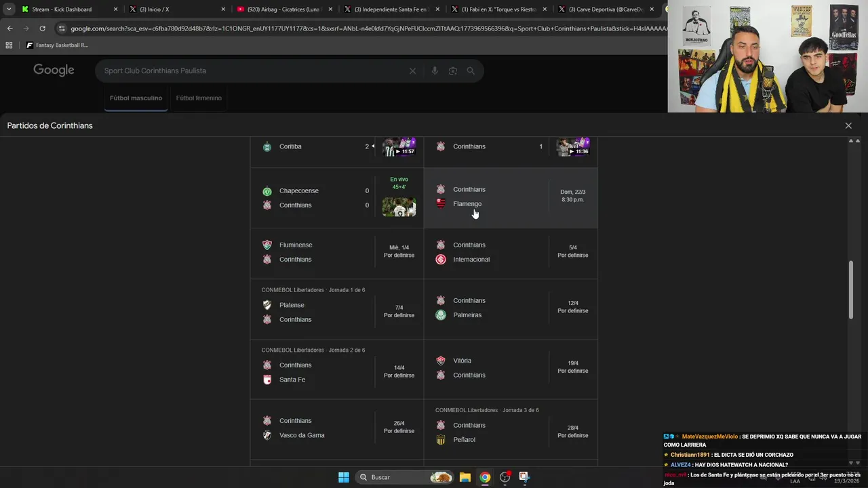
Task: Select the Fútbol masculino tab
Action: (136, 98)
